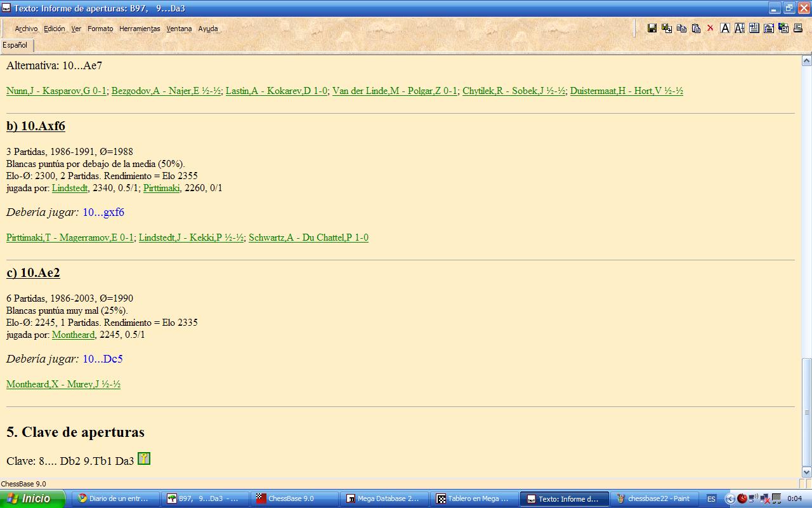Click the Paste clipboard icon

click(696, 28)
